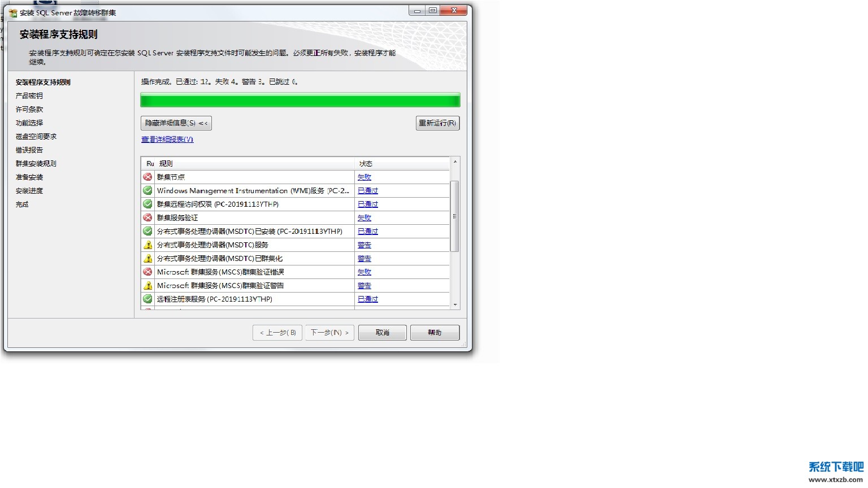Select 功能选择 step in left sidebar
Image resolution: width=868 pixels, height=488 pixels.
click(x=29, y=123)
